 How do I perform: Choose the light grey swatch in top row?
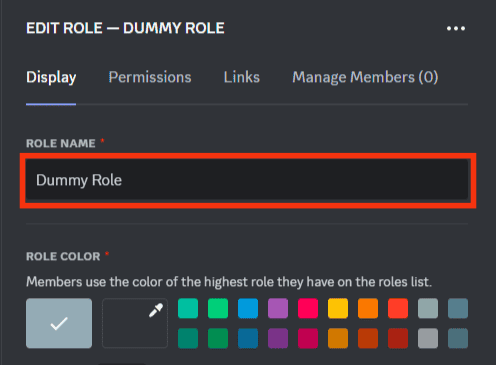(x=428, y=308)
